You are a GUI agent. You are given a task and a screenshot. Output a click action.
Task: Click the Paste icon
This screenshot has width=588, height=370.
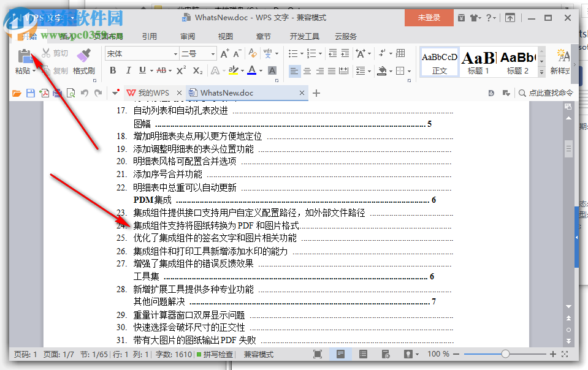click(x=25, y=55)
